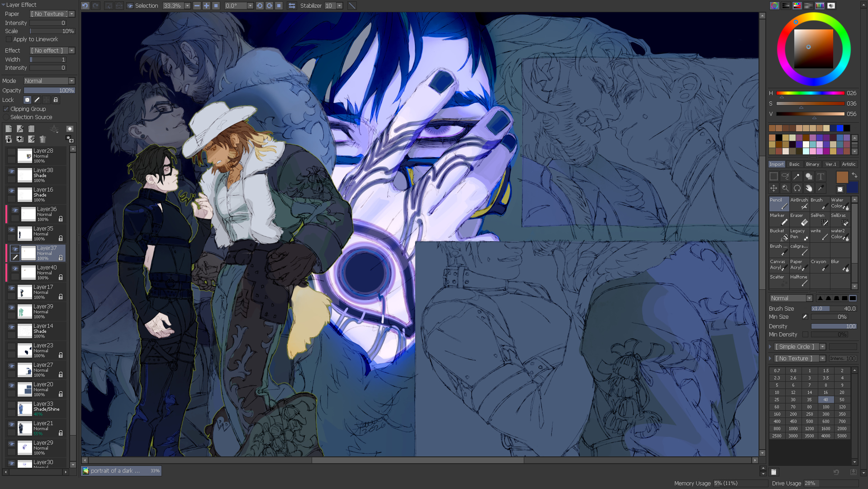
Task: Delete the layer with the trash icon
Action: [x=43, y=139]
